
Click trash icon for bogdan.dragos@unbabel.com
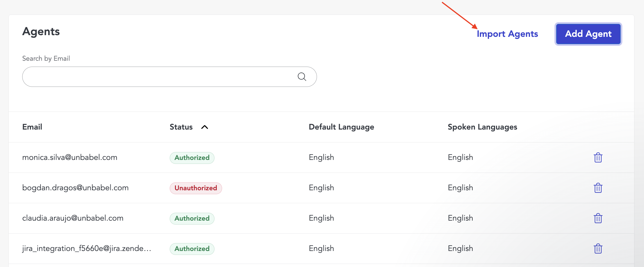point(598,188)
